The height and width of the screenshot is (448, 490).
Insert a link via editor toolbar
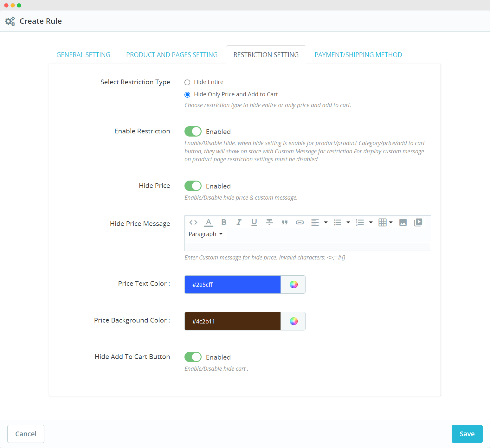[x=300, y=222]
